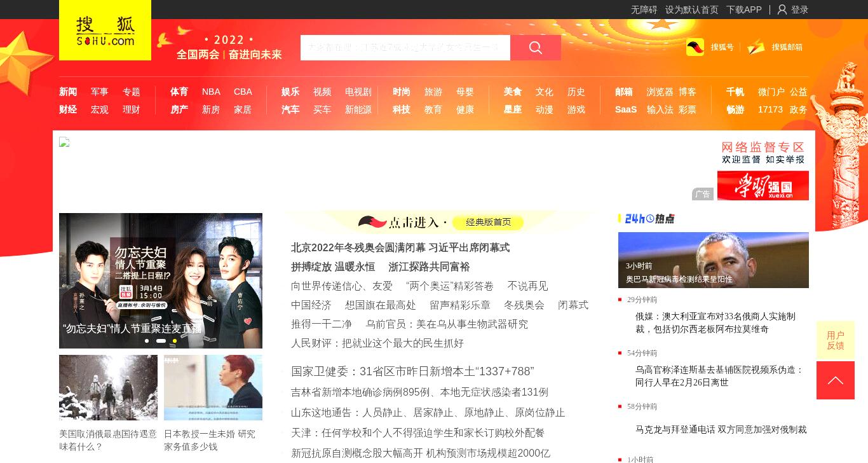Open the 财经 channel
The height and width of the screenshot is (463, 868).
(x=68, y=109)
